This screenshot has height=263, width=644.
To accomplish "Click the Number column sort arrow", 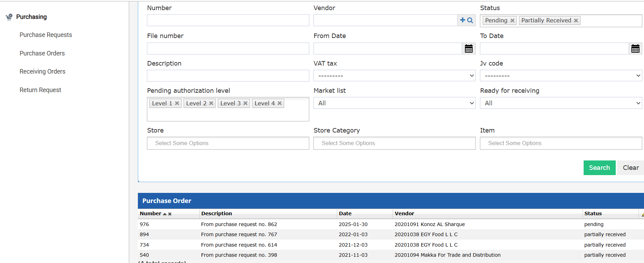I will (165, 214).
